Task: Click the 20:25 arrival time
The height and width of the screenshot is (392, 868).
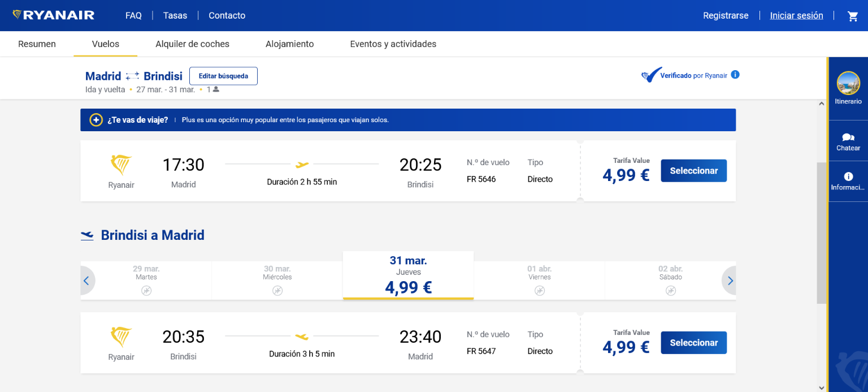Action: pyautogui.click(x=420, y=165)
